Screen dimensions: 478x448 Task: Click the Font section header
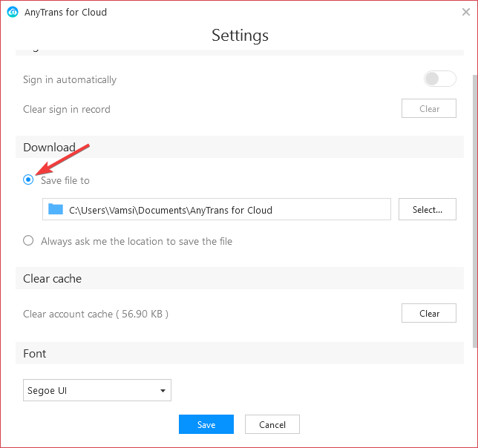240,353
